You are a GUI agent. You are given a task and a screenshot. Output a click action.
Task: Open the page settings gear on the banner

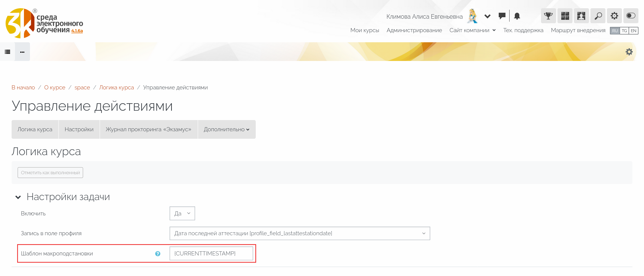pos(629,52)
